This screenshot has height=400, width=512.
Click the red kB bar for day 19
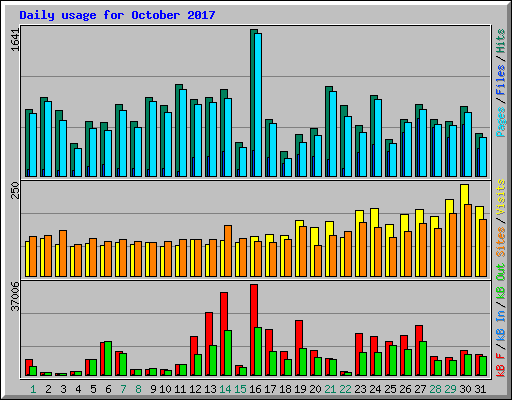tap(298, 348)
